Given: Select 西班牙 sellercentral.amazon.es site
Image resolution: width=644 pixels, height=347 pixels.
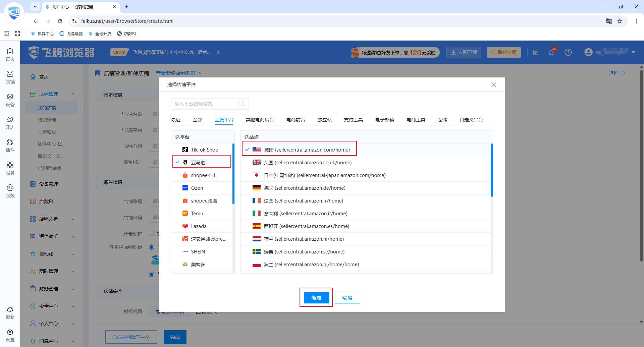Looking at the screenshot, I should (366, 226).
